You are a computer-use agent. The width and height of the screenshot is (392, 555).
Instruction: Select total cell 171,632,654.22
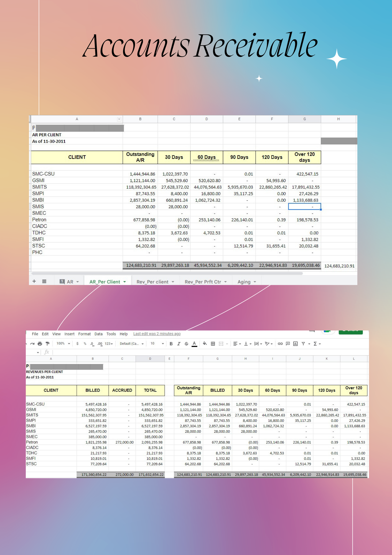click(150, 475)
